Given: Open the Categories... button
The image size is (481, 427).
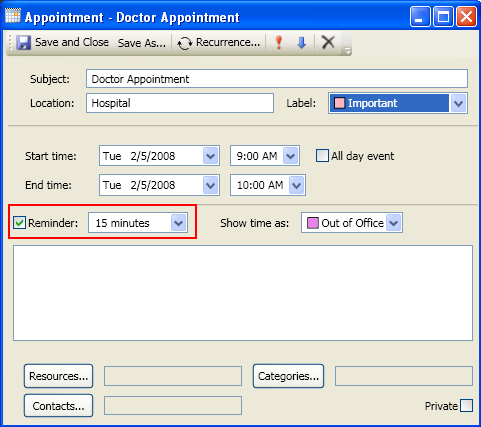Looking at the screenshot, I should pos(288,376).
